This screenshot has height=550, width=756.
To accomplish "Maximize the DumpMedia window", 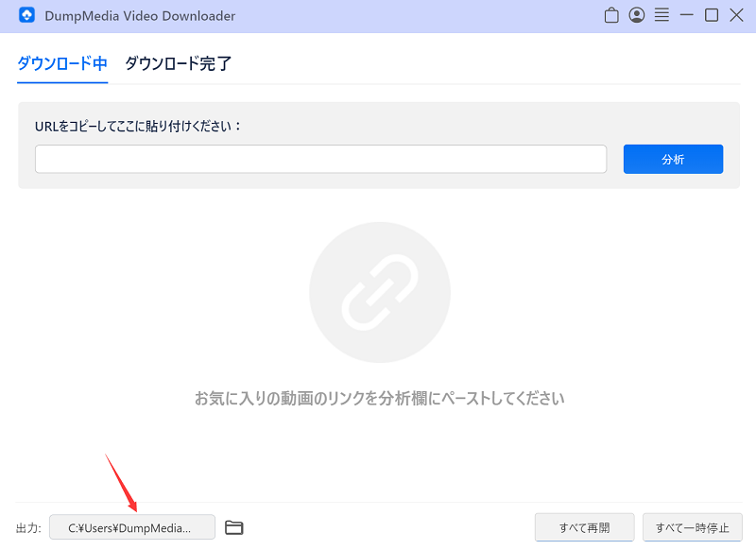I will (x=712, y=15).
